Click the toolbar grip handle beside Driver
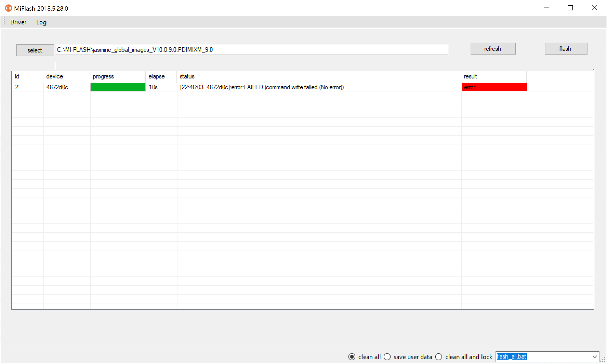This screenshot has height=364, width=607. click(4, 21)
